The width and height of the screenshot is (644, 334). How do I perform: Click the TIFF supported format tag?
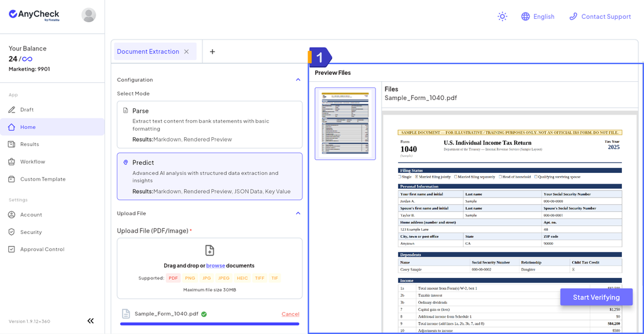[x=260, y=278]
